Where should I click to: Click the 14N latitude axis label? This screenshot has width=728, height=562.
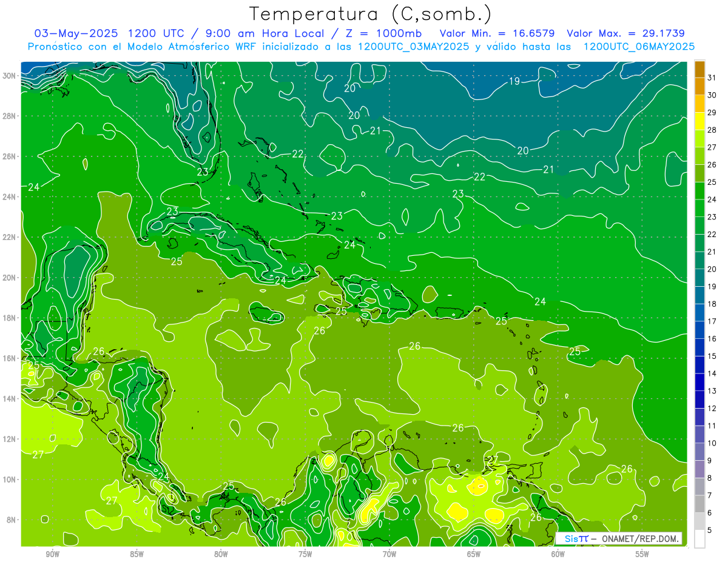[x=9, y=398]
